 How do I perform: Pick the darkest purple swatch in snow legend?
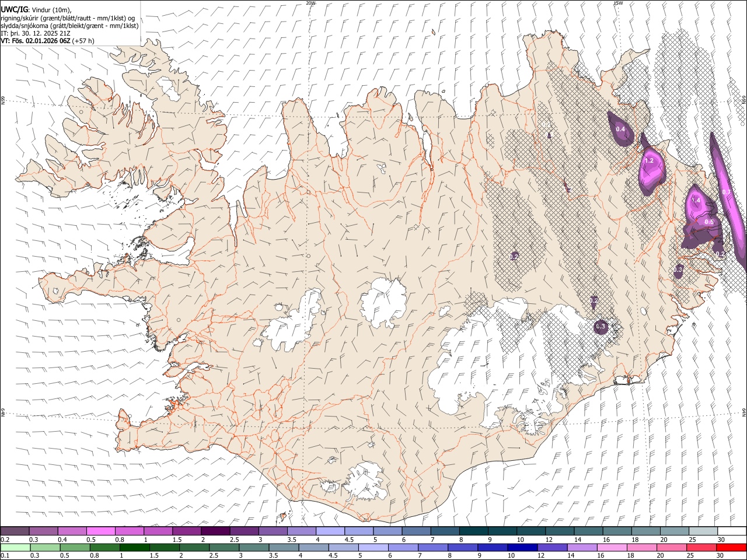[215, 531]
